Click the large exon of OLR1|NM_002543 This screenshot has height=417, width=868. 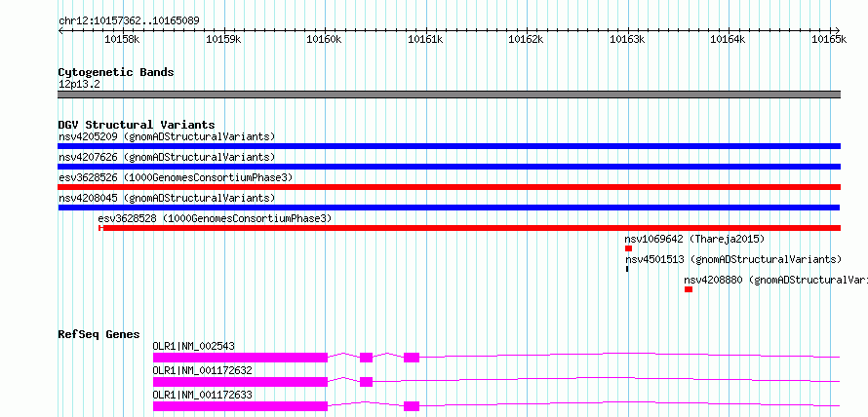[x=240, y=358]
